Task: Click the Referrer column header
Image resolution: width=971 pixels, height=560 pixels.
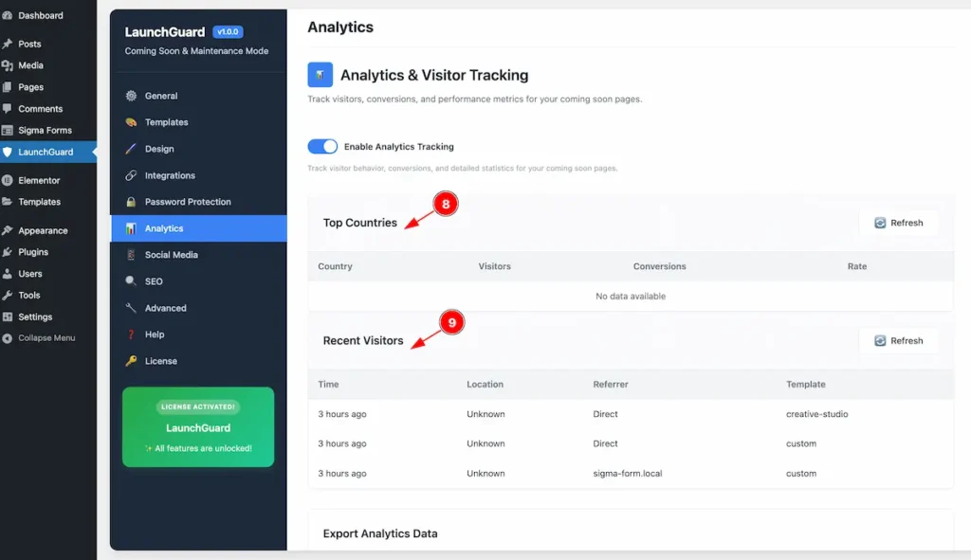Action: 611,385
